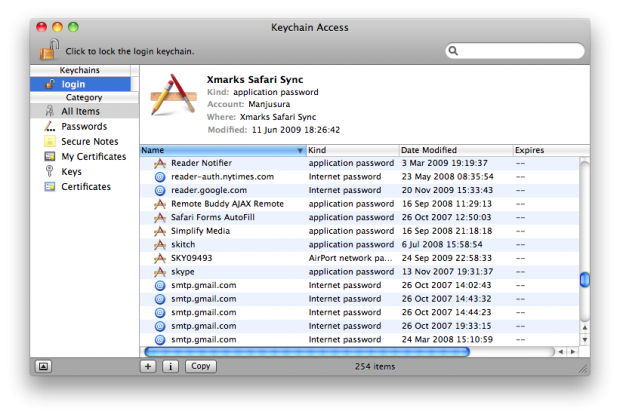Click the vertical scrollbar thumb

(x=584, y=279)
